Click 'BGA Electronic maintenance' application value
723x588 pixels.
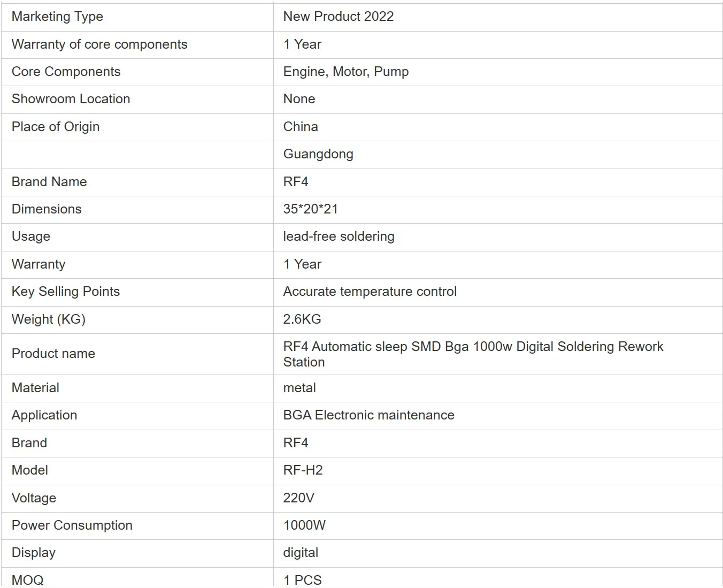pyautogui.click(x=368, y=415)
